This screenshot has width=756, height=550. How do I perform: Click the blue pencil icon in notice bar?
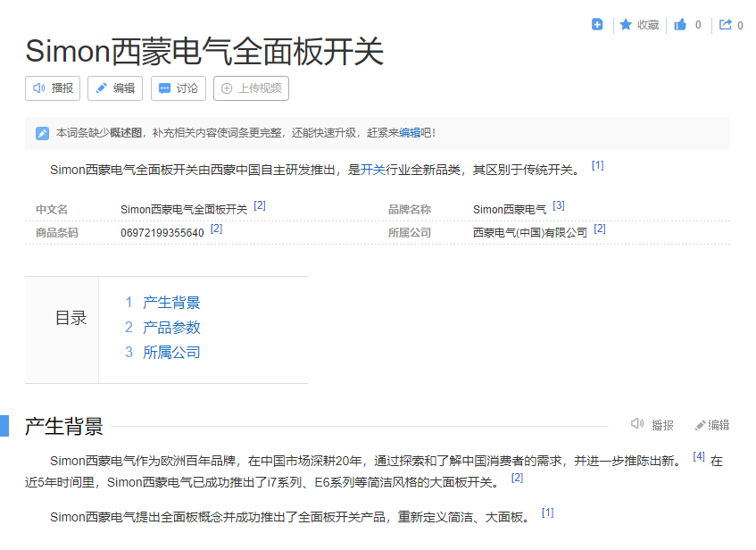tap(42, 133)
